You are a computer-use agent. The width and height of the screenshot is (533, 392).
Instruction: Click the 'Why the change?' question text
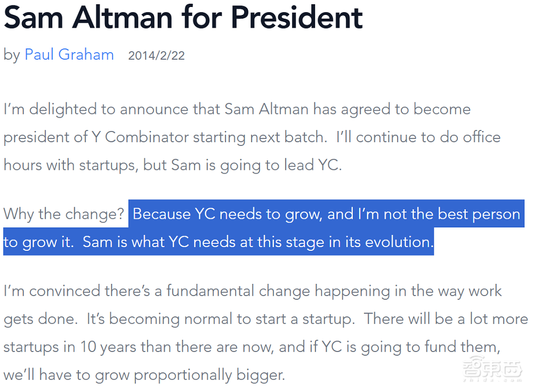coord(64,214)
